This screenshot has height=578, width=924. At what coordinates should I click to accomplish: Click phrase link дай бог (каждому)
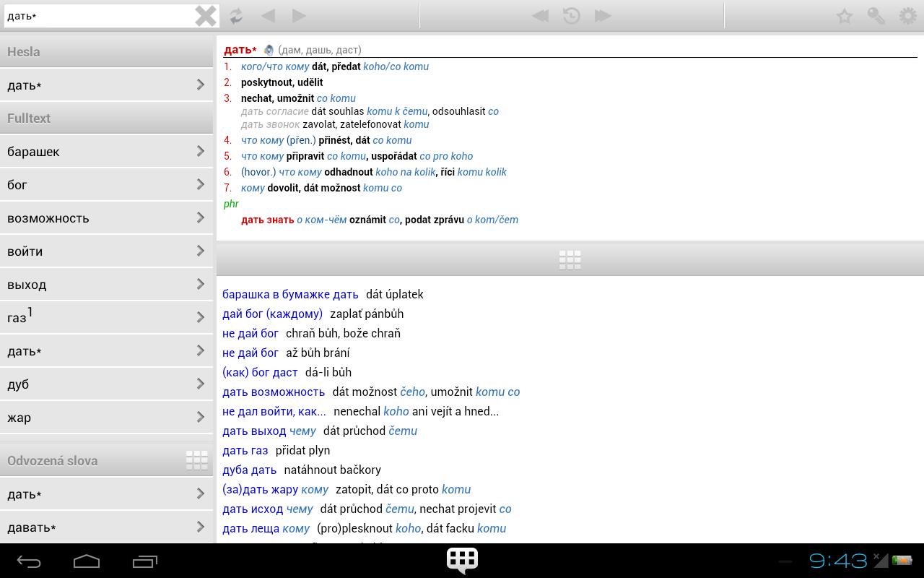272,314
